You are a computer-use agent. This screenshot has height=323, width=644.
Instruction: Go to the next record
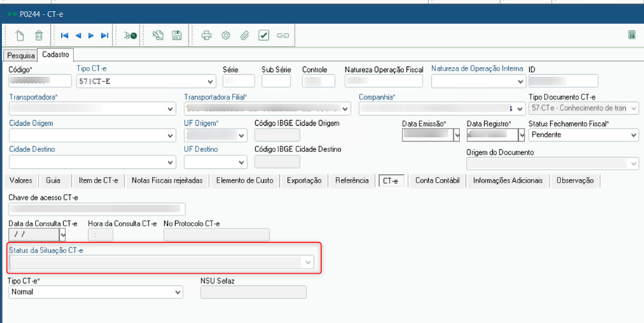pyautogui.click(x=91, y=36)
